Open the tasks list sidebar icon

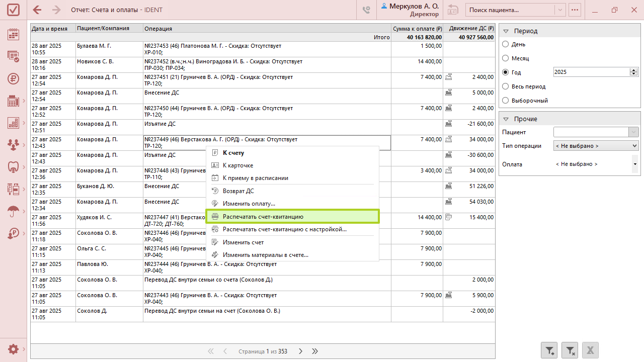pyautogui.click(x=14, y=56)
